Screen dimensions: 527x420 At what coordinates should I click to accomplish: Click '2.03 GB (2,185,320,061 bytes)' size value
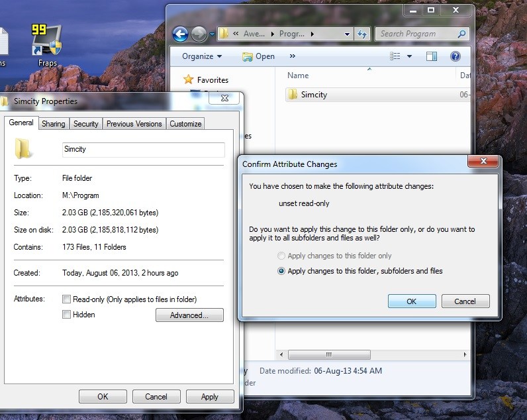pos(111,213)
